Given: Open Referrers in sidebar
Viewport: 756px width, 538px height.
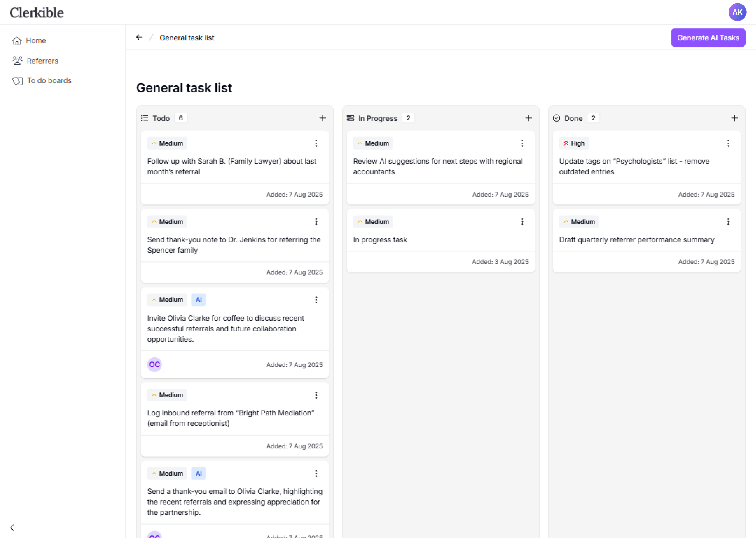Looking at the screenshot, I should point(42,61).
